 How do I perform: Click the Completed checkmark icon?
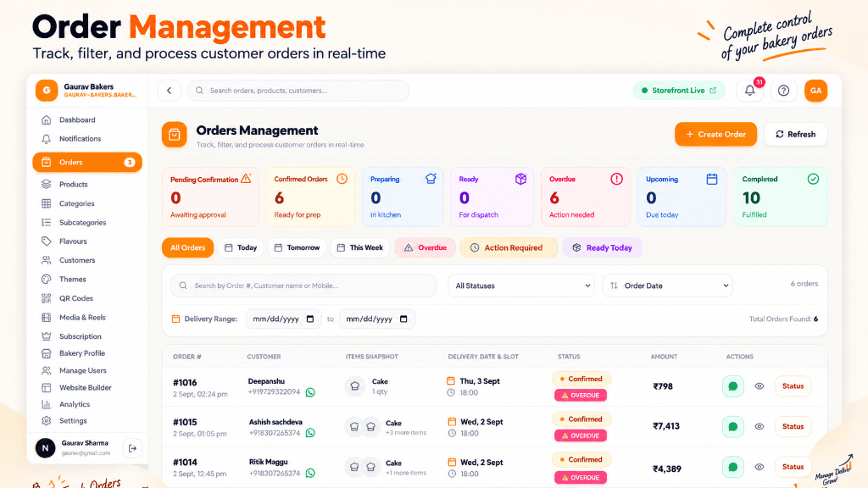click(813, 179)
